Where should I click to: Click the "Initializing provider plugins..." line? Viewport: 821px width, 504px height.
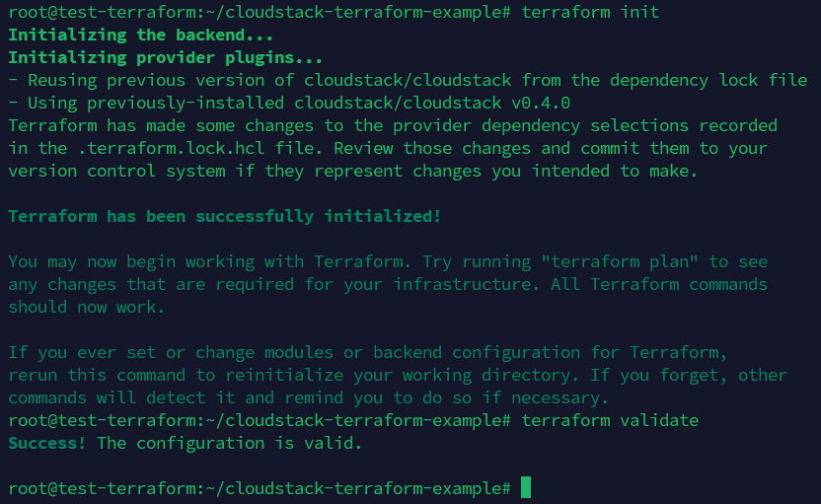tap(165, 57)
